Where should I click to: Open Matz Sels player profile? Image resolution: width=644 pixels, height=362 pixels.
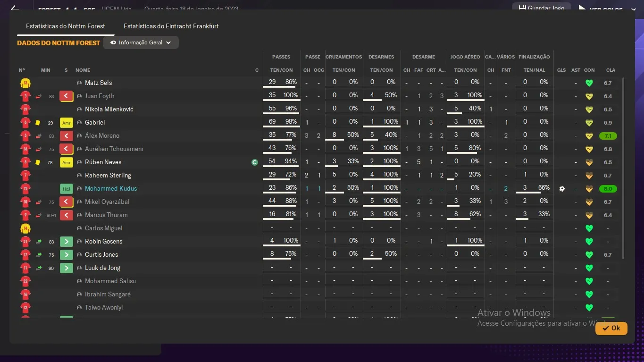coord(98,83)
